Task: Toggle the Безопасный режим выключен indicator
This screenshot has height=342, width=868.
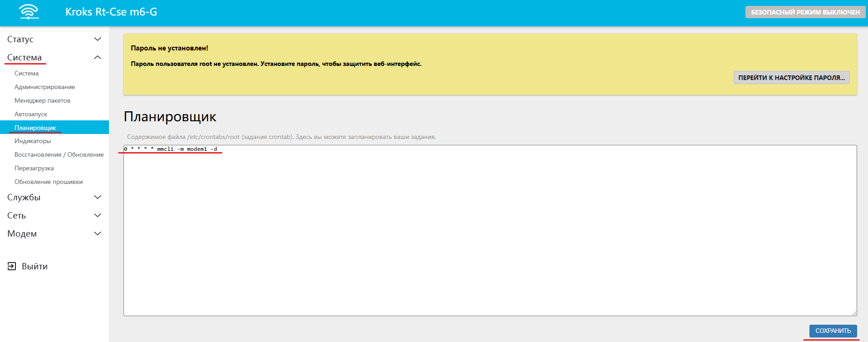Action: [x=805, y=12]
